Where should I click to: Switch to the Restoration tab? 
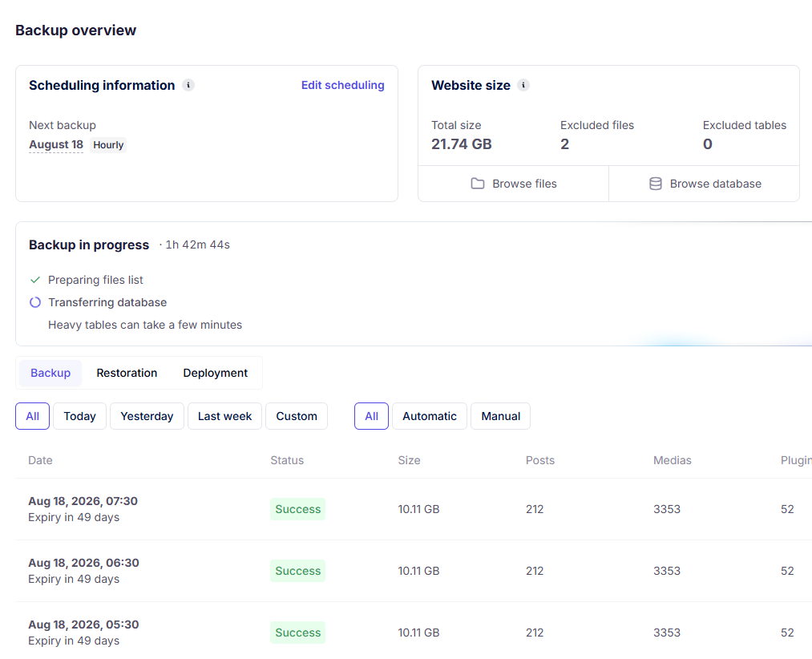127,373
